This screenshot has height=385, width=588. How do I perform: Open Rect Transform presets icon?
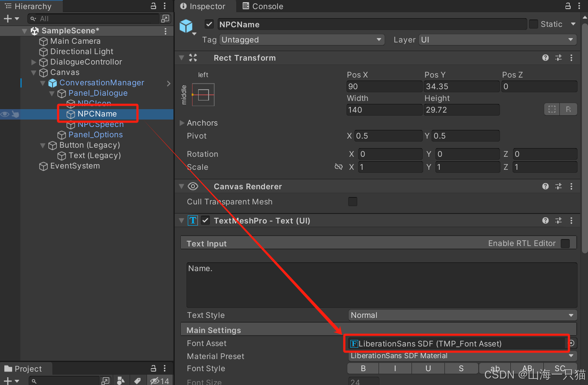(559, 58)
